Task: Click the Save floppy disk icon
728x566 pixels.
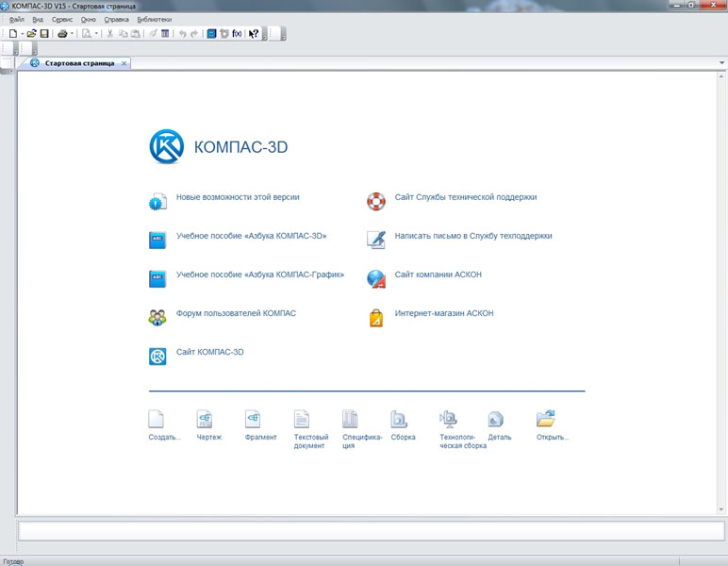Action: pos(44,33)
